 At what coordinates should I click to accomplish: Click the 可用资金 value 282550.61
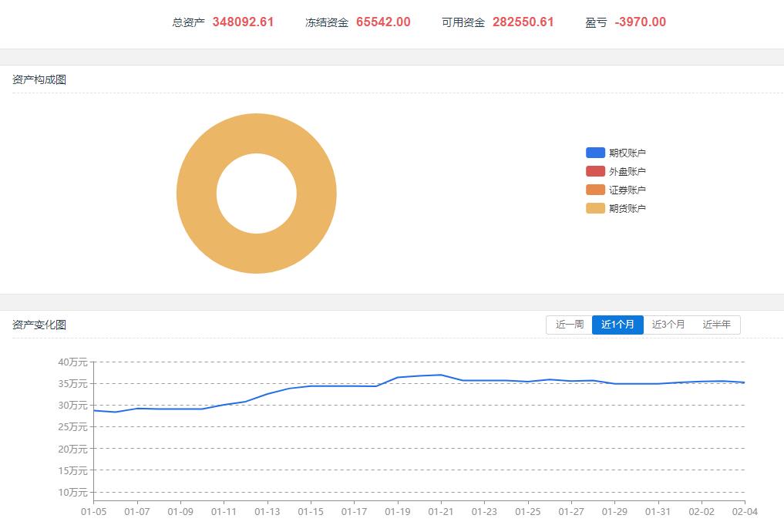coord(523,22)
